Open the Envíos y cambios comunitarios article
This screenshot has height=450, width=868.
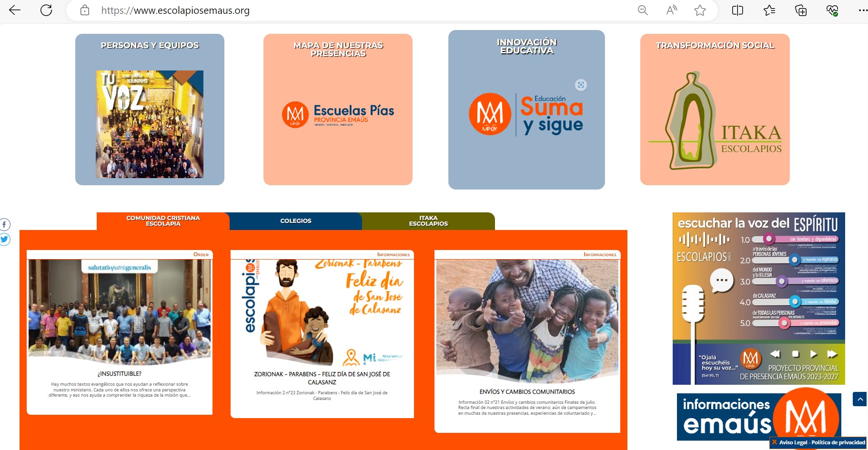click(527, 392)
